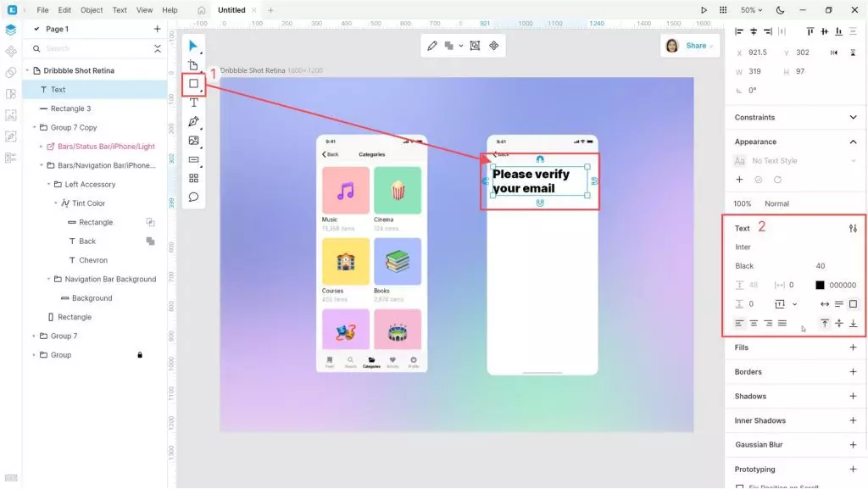The height and width of the screenshot is (489, 868).
Task: Select the Comment tool
Action: [x=194, y=197]
